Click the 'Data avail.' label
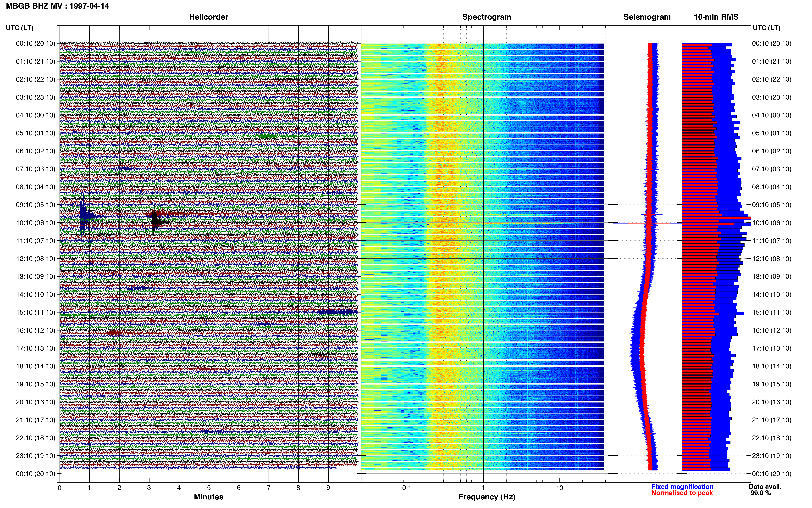812x508 pixels. coord(765,486)
